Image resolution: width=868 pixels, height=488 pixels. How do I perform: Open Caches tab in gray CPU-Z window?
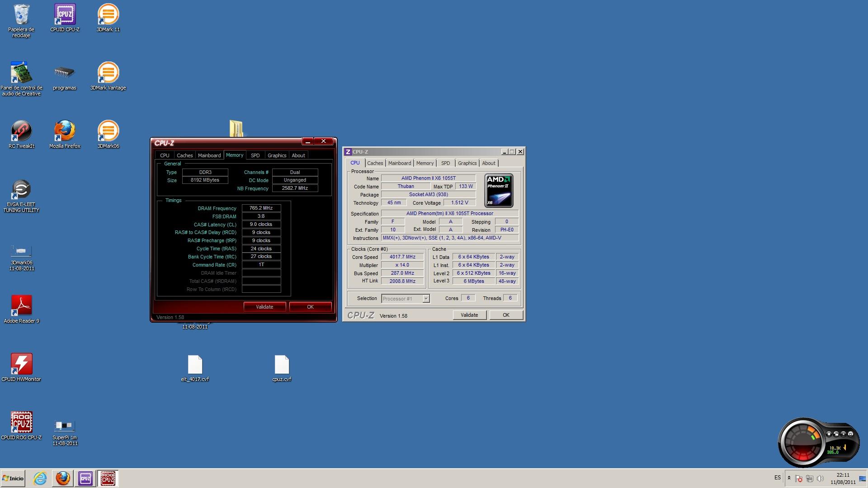[375, 163]
